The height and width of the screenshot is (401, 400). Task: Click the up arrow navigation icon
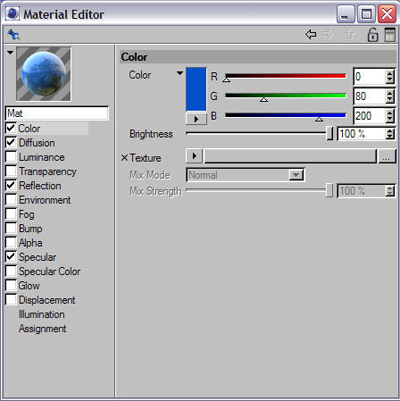[x=350, y=34]
